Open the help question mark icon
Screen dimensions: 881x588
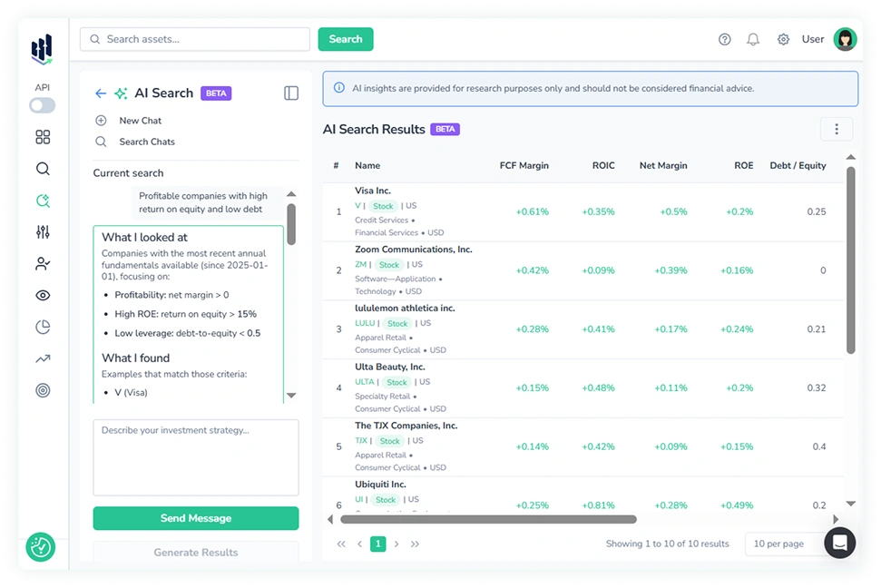[725, 39]
